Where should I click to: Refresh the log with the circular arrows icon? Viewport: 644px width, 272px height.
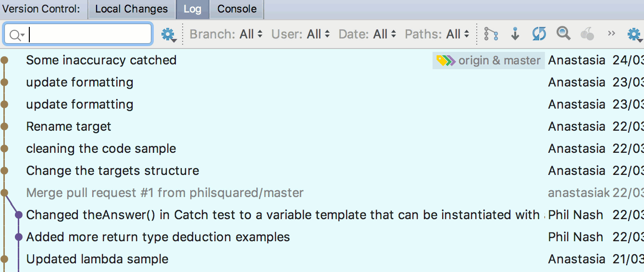pyautogui.click(x=539, y=34)
